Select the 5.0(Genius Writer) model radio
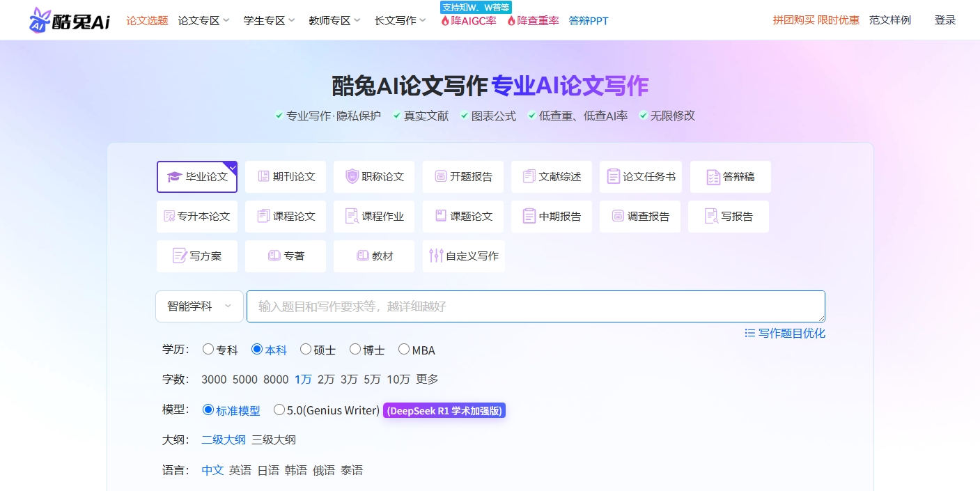980x491 pixels. (x=279, y=410)
